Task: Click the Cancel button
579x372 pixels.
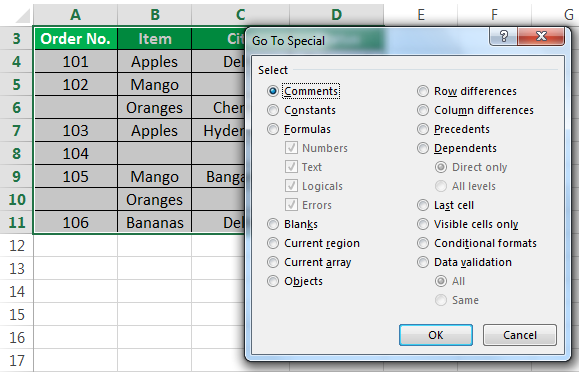Action: click(520, 335)
